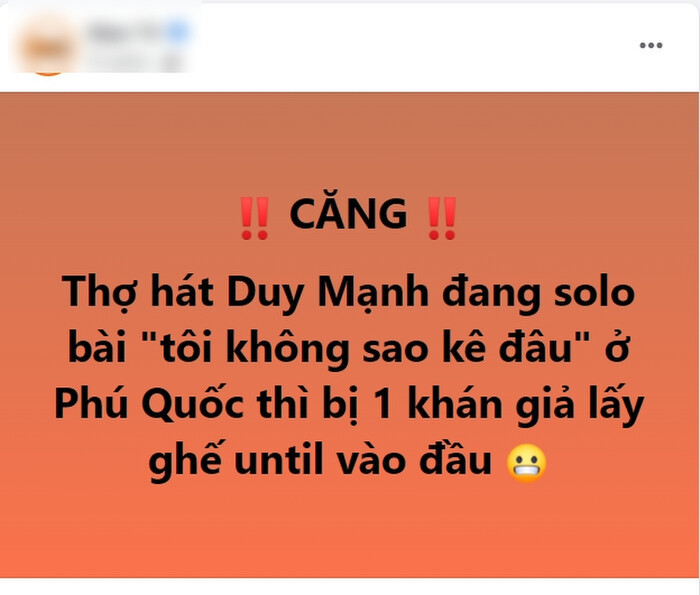Click the blurred post timestamp under the name

pyautogui.click(x=134, y=62)
